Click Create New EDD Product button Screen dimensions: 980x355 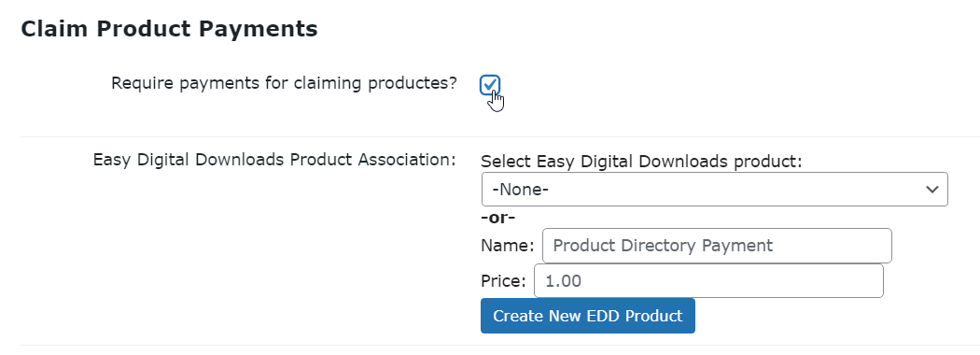(x=587, y=316)
